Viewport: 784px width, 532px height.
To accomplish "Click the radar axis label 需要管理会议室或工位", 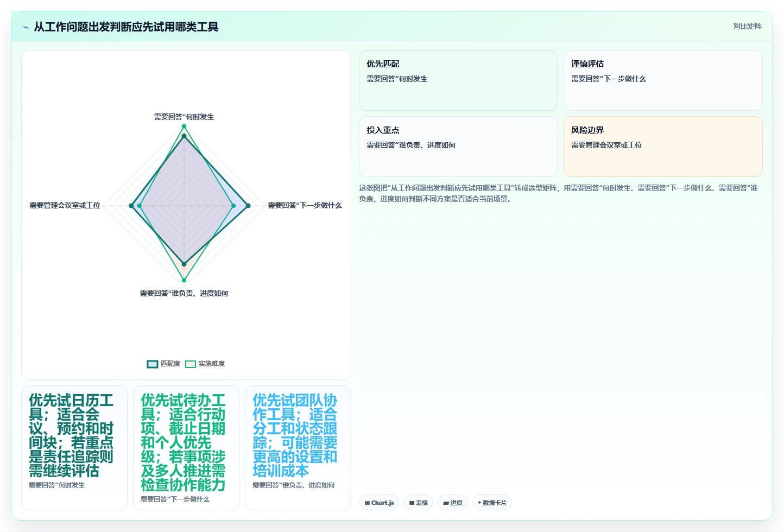I will [x=65, y=205].
